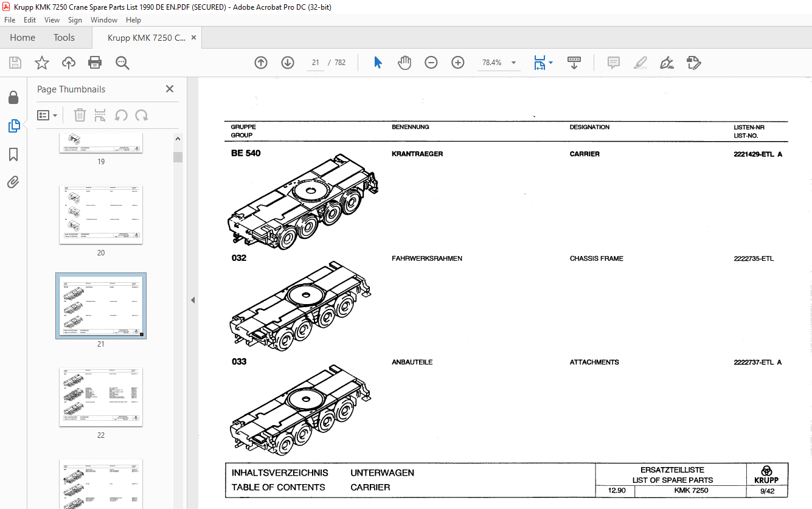The image size is (812, 509).
Task: Close the Krupp KMK 7250 document tab
Action: click(x=193, y=38)
